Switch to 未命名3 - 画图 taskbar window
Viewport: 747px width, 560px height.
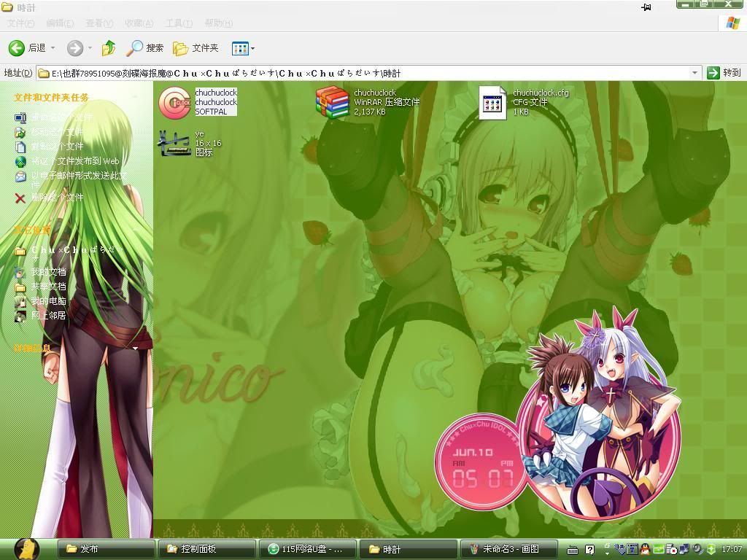click(508, 549)
